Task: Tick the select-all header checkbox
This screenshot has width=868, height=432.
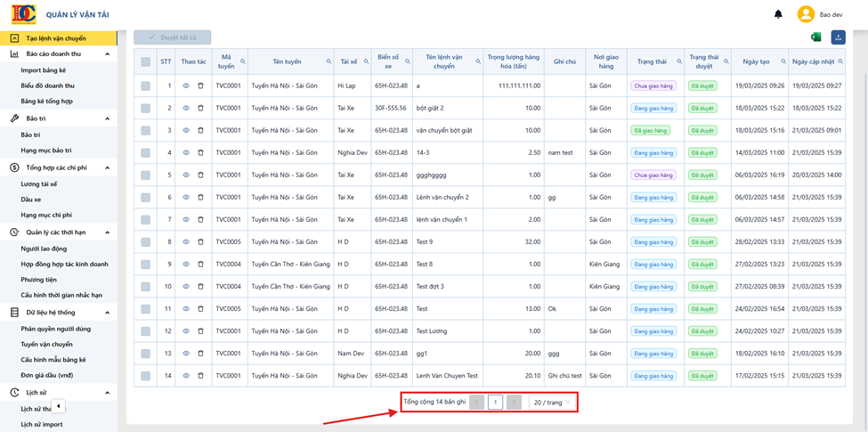Action: (x=146, y=62)
